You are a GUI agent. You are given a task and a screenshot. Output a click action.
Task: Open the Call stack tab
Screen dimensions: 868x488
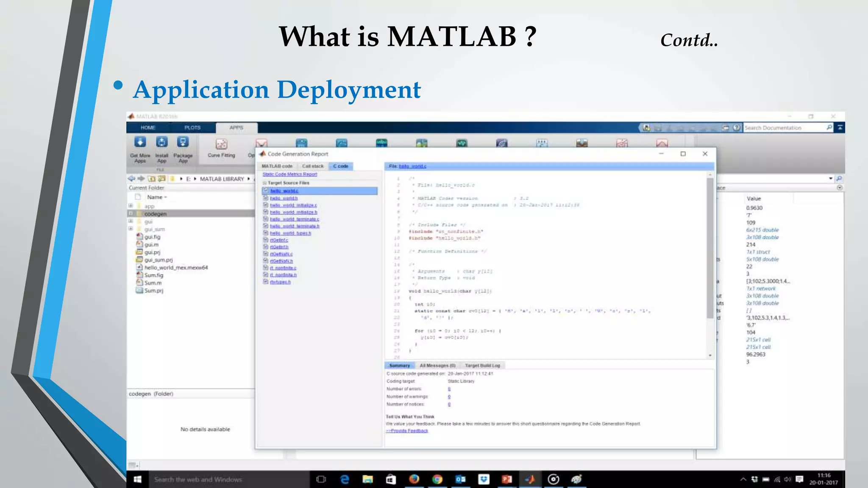pyautogui.click(x=312, y=166)
